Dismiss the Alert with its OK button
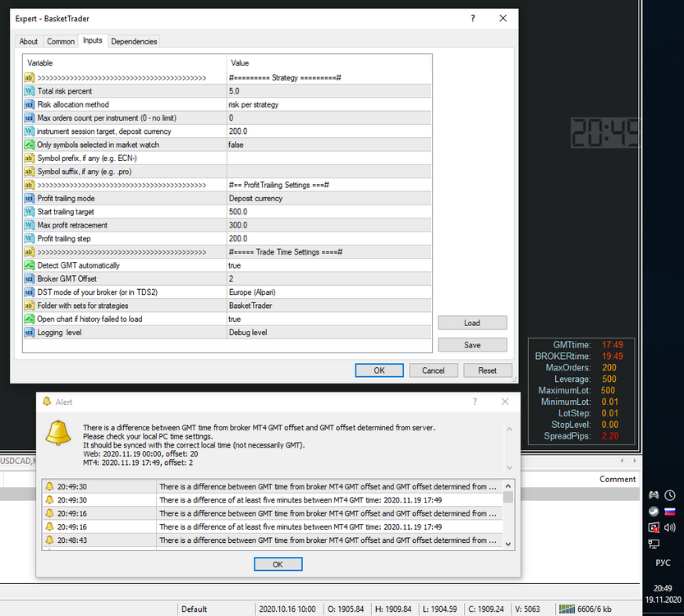 pyautogui.click(x=278, y=564)
